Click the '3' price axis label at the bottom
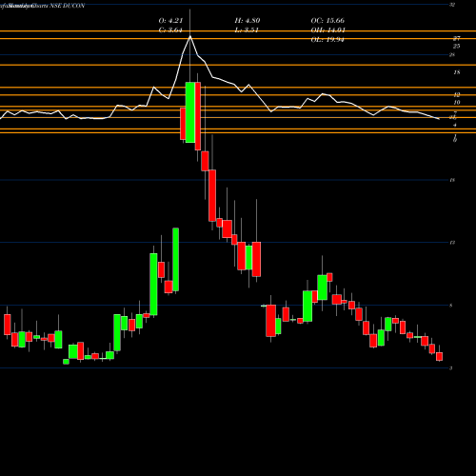 [451, 368]
